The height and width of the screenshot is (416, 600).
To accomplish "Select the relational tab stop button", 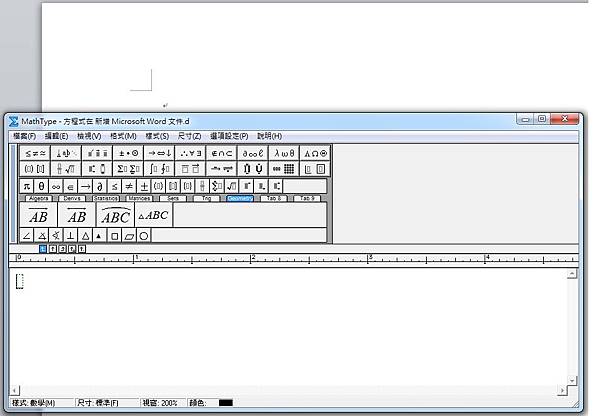I will [72, 249].
